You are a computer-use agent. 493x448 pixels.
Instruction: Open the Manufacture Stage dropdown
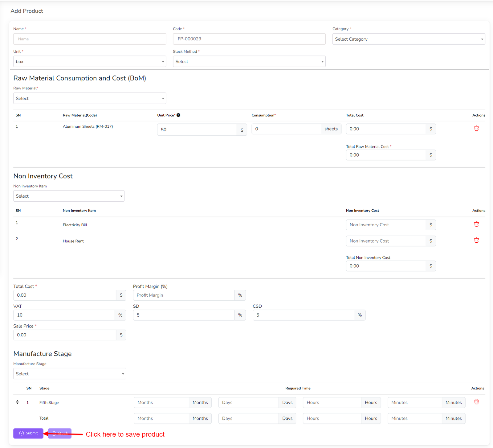tap(70, 374)
